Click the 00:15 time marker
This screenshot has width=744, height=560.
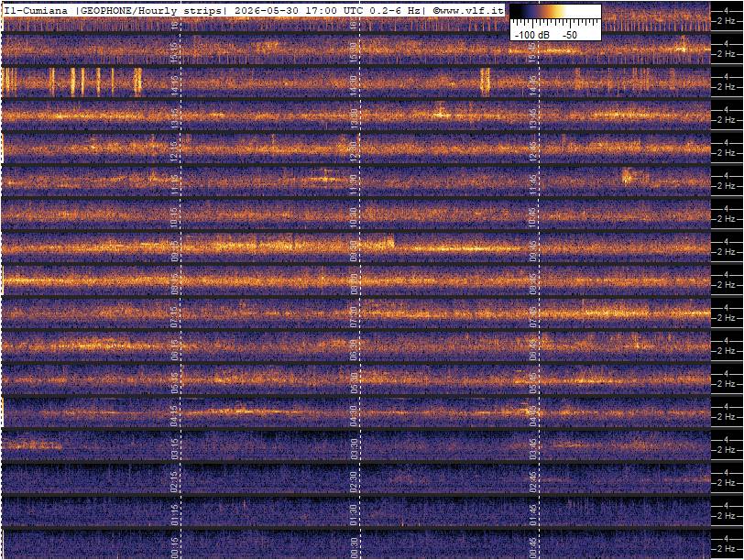tap(175, 547)
